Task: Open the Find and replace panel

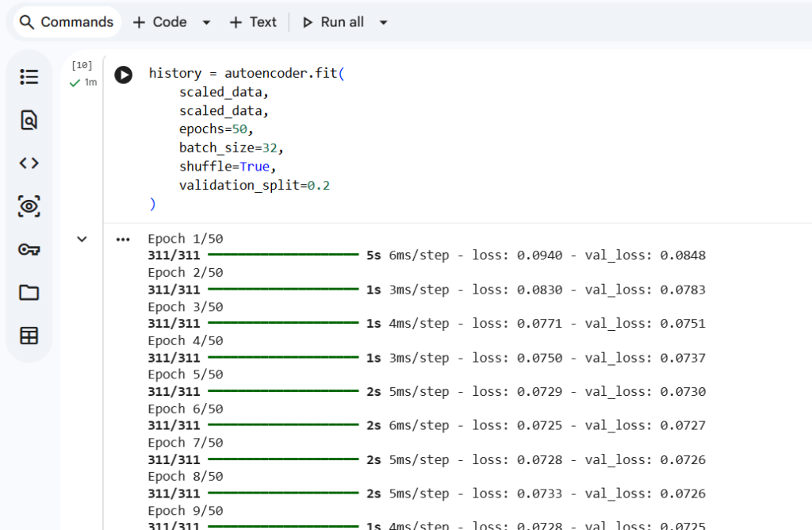Action: (x=29, y=121)
